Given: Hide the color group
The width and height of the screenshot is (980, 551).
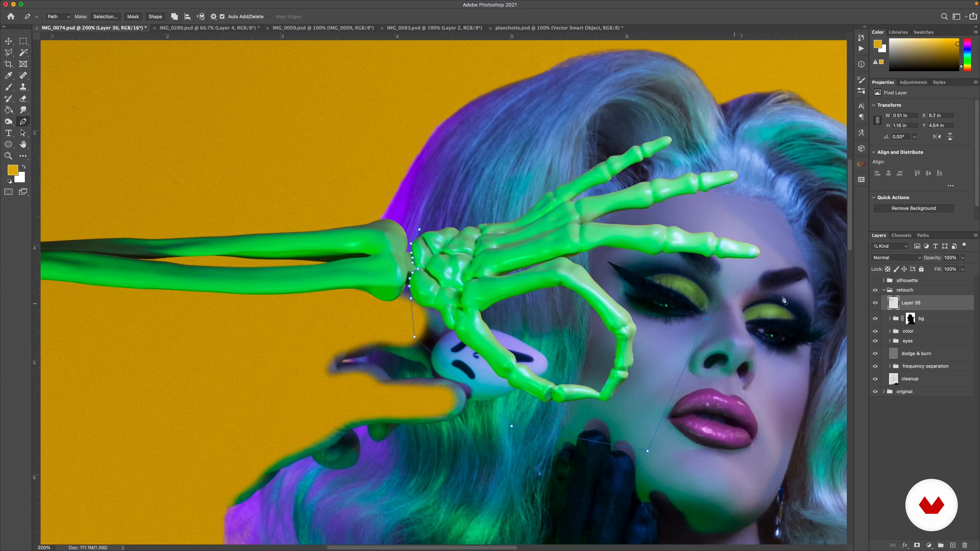Looking at the screenshot, I should [x=875, y=331].
